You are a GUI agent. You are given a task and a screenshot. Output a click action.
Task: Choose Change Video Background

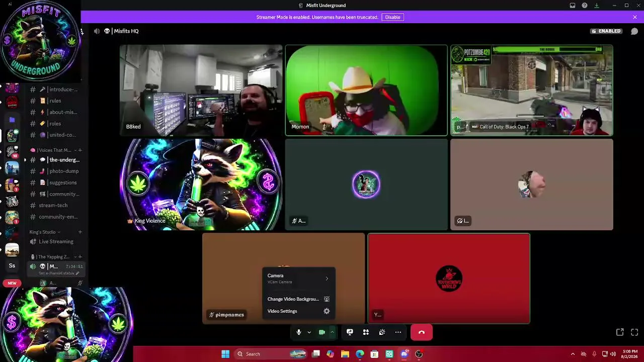[x=298, y=299]
